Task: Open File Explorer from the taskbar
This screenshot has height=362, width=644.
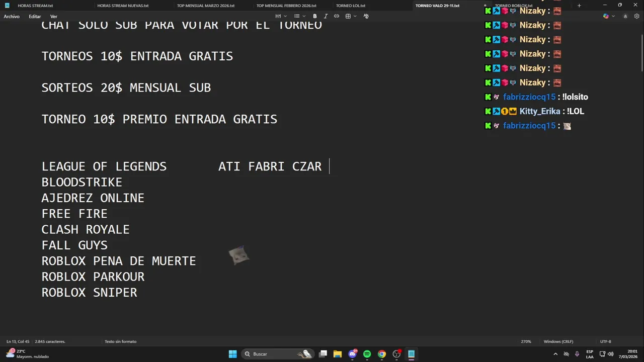Action: click(338, 354)
